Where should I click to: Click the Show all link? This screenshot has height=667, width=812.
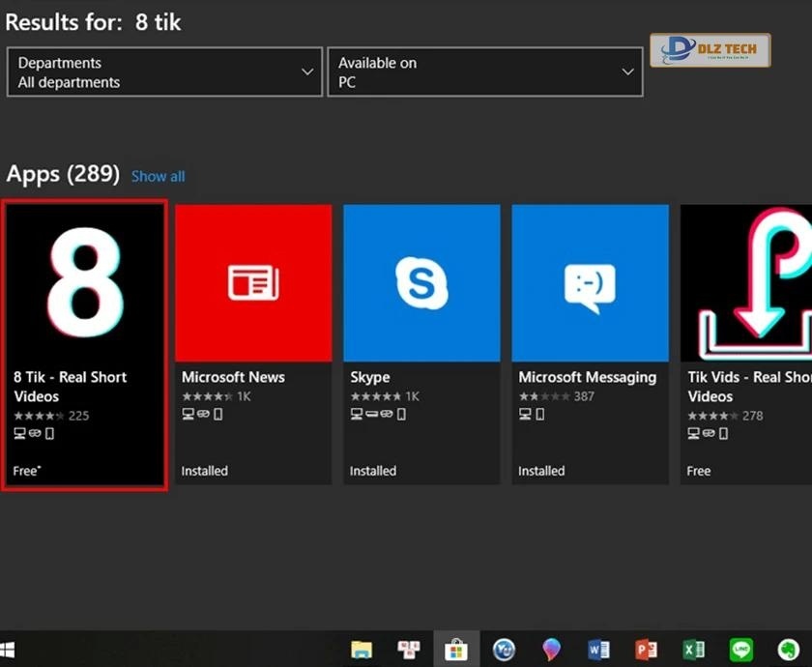coord(158,176)
